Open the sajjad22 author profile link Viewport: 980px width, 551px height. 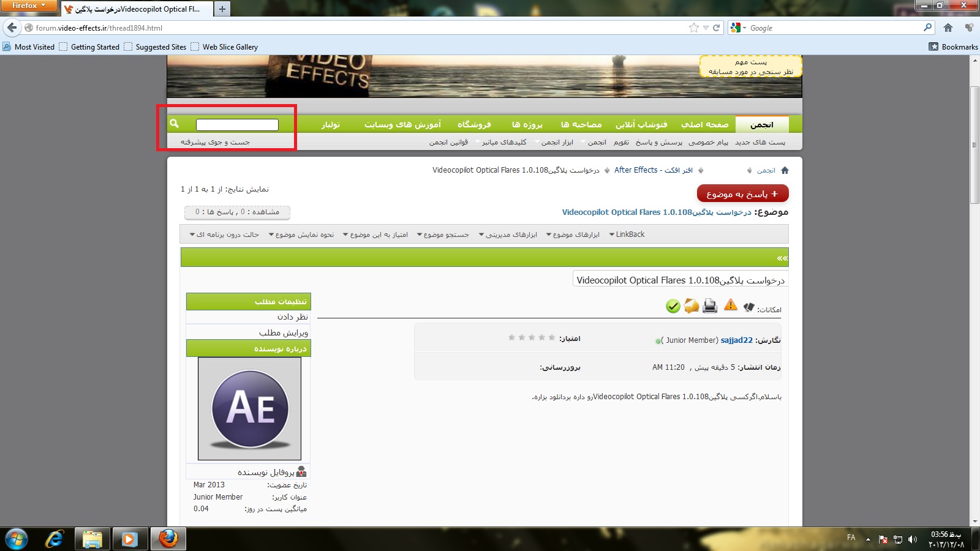tap(736, 340)
